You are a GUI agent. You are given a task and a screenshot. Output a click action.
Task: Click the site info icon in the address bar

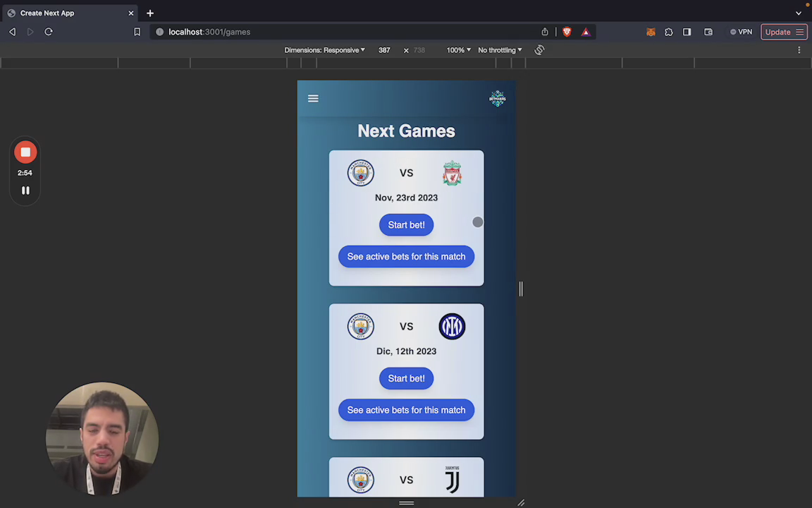159,32
